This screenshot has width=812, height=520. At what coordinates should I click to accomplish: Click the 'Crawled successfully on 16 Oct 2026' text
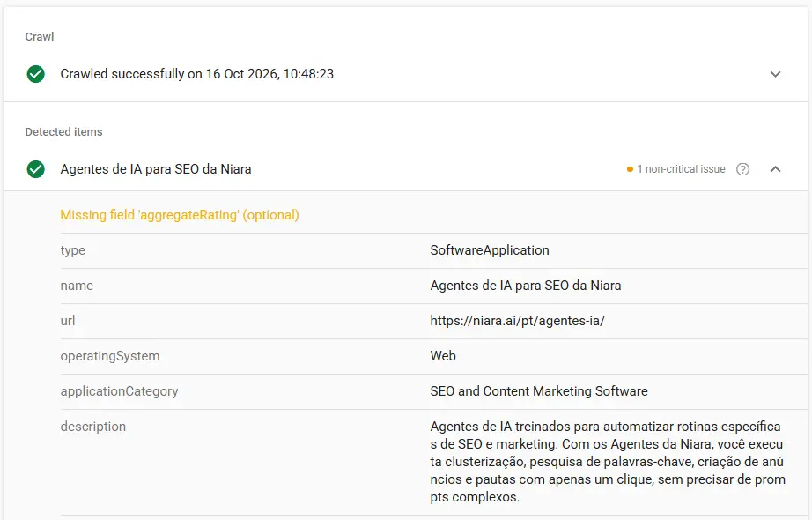coord(196,74)
